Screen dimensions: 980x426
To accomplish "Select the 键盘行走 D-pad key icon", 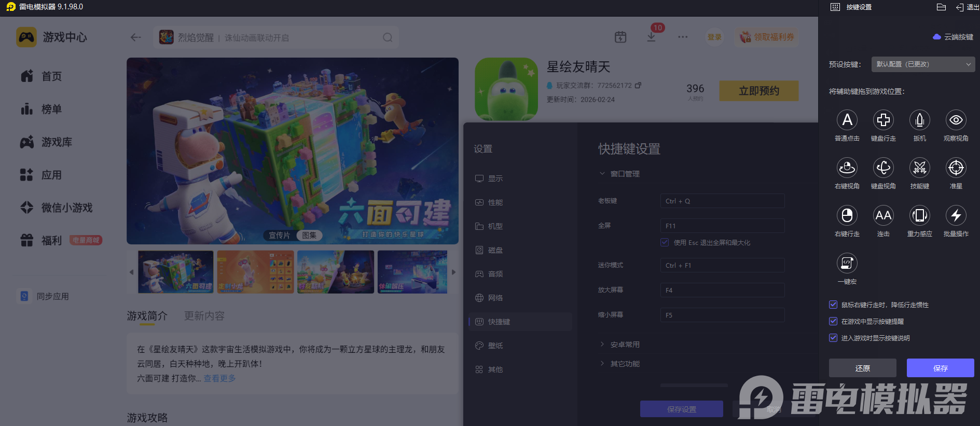I will [x=884, y=120].
